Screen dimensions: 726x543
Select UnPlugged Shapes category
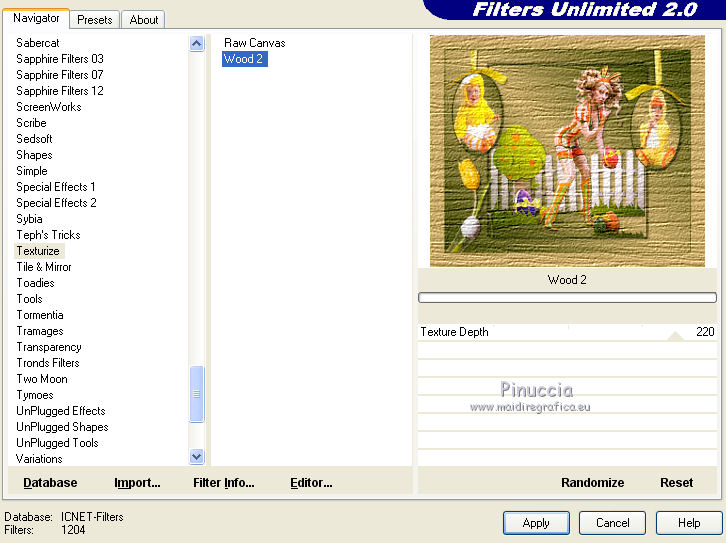[62, 427]
